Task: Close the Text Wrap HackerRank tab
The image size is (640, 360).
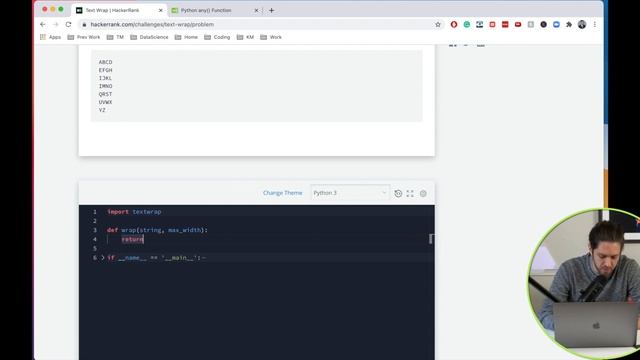Action: tap(160, 10)
